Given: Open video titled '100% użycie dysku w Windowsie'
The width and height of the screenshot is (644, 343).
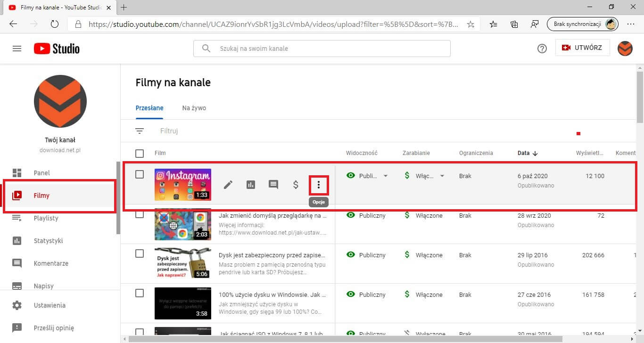Looking at the screenshot, I should (272, 295).
